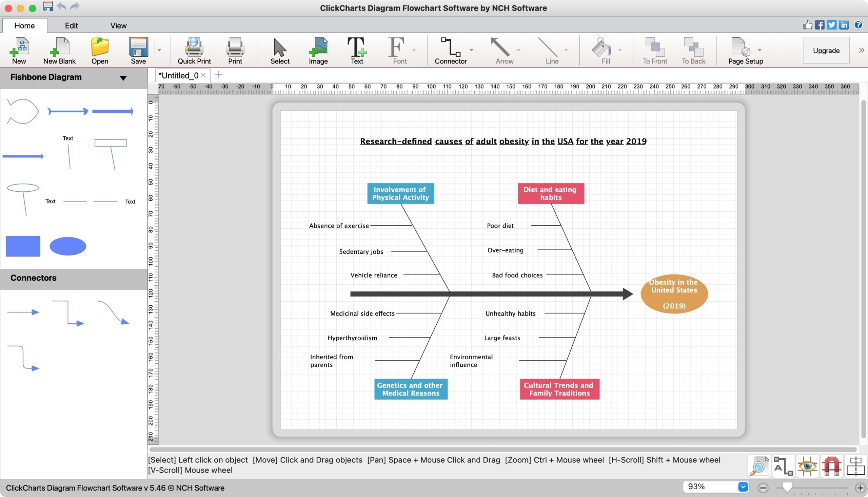Click the Upgrade button

826,51
